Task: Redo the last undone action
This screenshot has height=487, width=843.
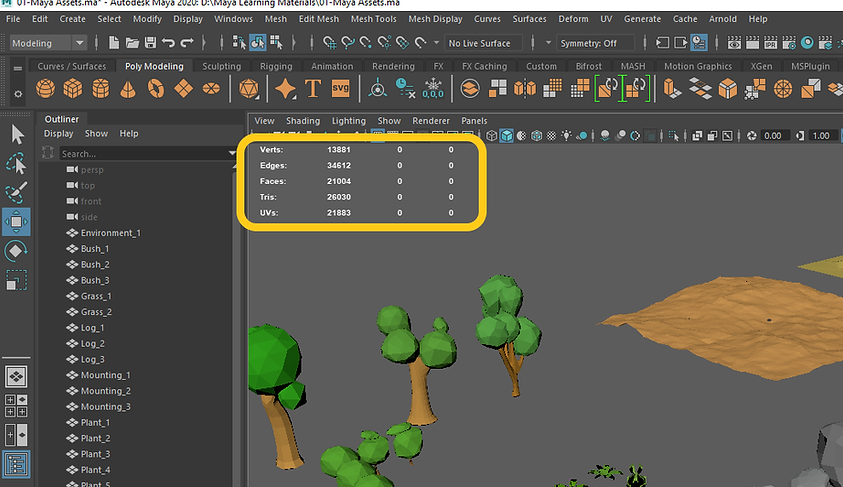Action: click(187, 42)
